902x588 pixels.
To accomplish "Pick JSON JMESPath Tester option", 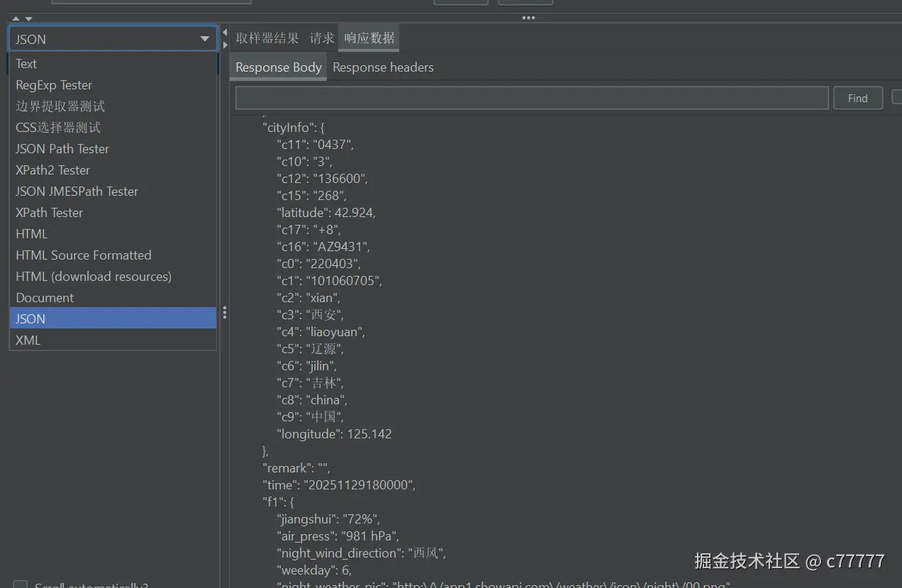I will 112,192.
